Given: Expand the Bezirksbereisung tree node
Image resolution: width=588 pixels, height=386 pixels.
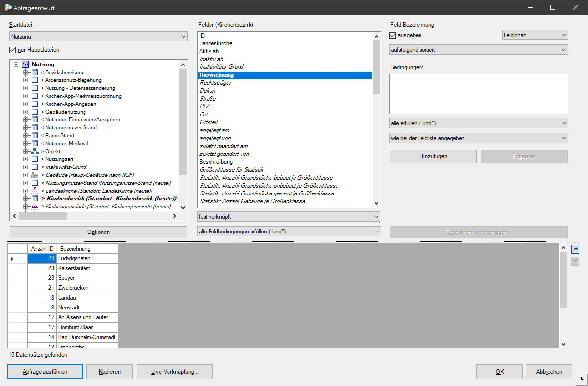Looking at the screenshot, I should coord(25,72).
